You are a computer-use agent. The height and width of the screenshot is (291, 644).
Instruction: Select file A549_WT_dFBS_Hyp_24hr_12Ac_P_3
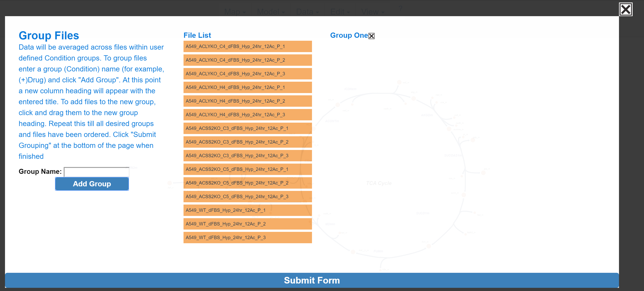(x=247, y=237)
